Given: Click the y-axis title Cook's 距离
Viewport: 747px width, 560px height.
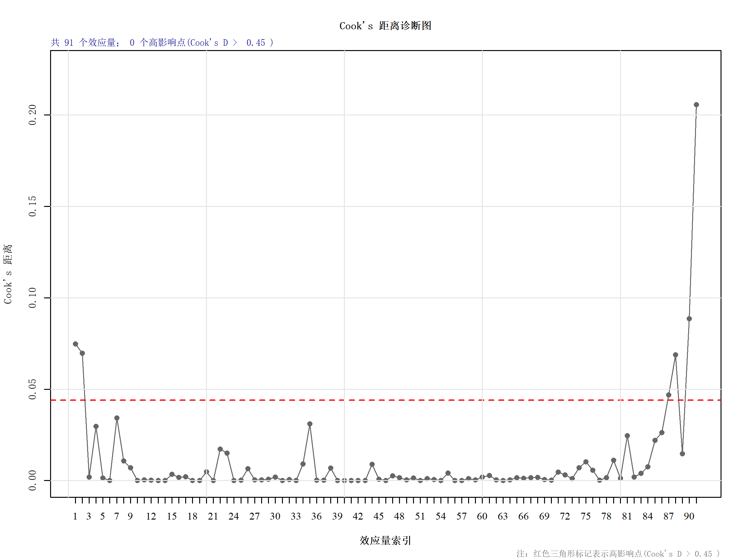Looking at the screenshot, I should [8, 274].
